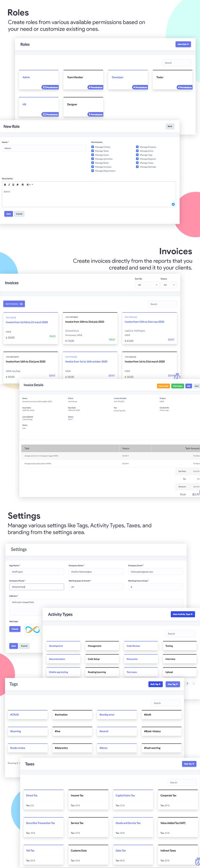Screen dimensions: 200x868
Task: Click blue check badge in description box
Action: 173,204
